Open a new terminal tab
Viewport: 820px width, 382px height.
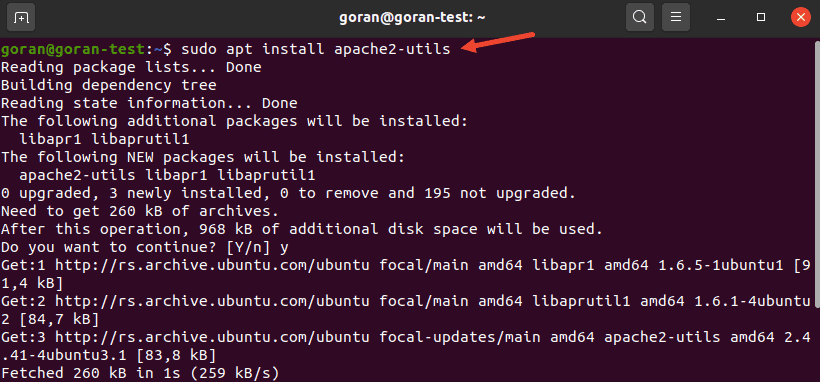pyautogui.click(x=21, y=17)
